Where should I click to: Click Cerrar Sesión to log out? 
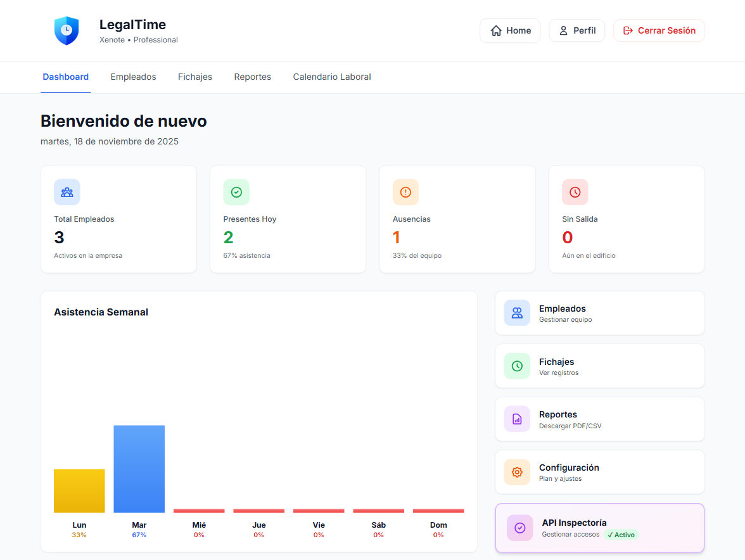point(659,30)
